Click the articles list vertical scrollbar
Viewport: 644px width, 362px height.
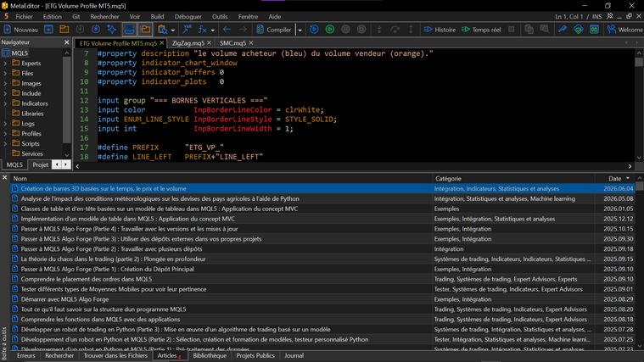(640, 263)
